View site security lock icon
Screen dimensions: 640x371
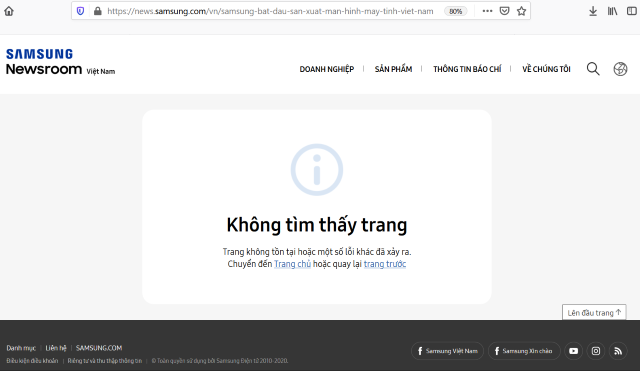(x=98, y=11)
